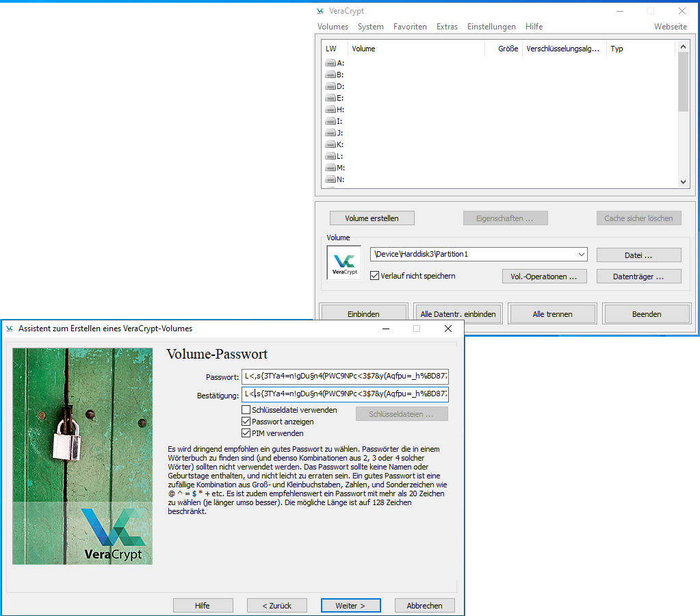Click 'Weiter >' button in wizard
Image resolution: width=700 pixels, height=616 pixels.
(x=350, y=605)
